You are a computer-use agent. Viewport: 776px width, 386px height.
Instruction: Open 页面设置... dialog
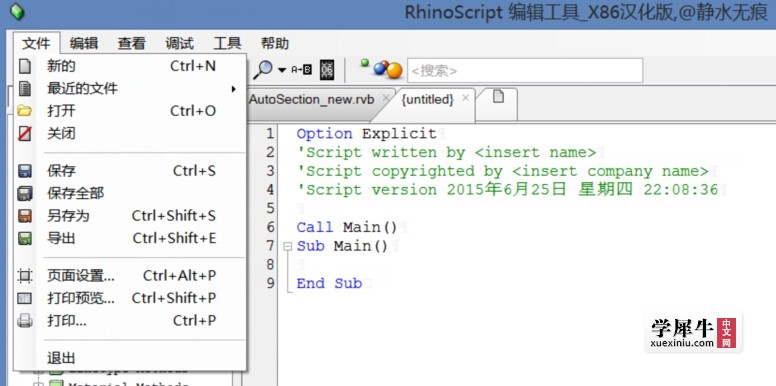(130, 275)
